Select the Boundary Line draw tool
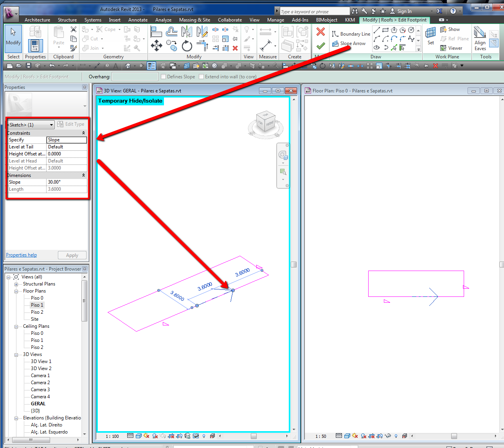The image size is (504, 448). coord(351,34)
